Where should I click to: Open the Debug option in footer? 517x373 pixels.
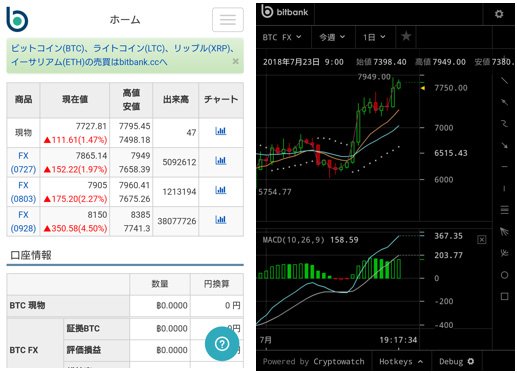pyautogui.click(x=456, y=362)
